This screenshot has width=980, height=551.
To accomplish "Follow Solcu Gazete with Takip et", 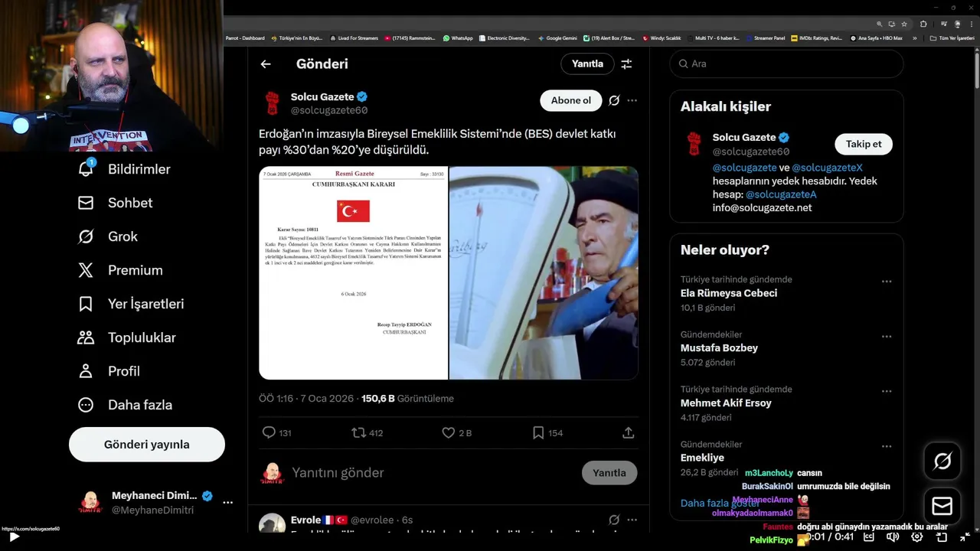I will pos(864,144).
